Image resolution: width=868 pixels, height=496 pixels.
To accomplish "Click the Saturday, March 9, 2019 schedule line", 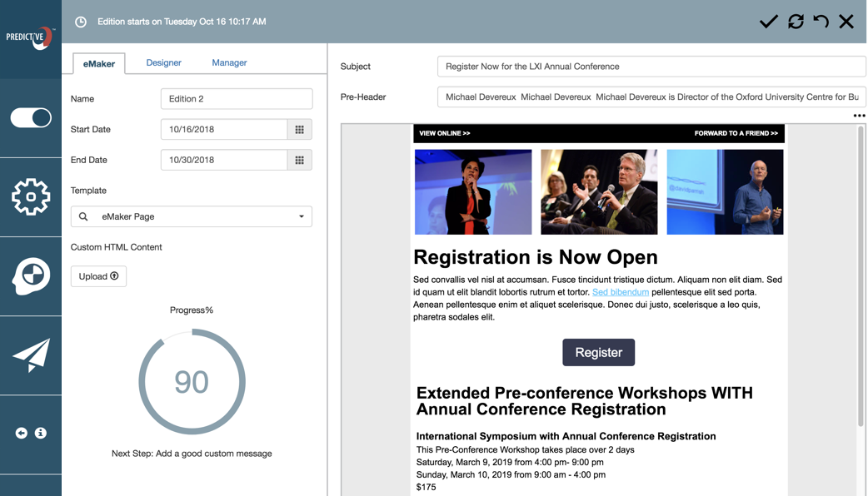I will click(x=510, y=462).
